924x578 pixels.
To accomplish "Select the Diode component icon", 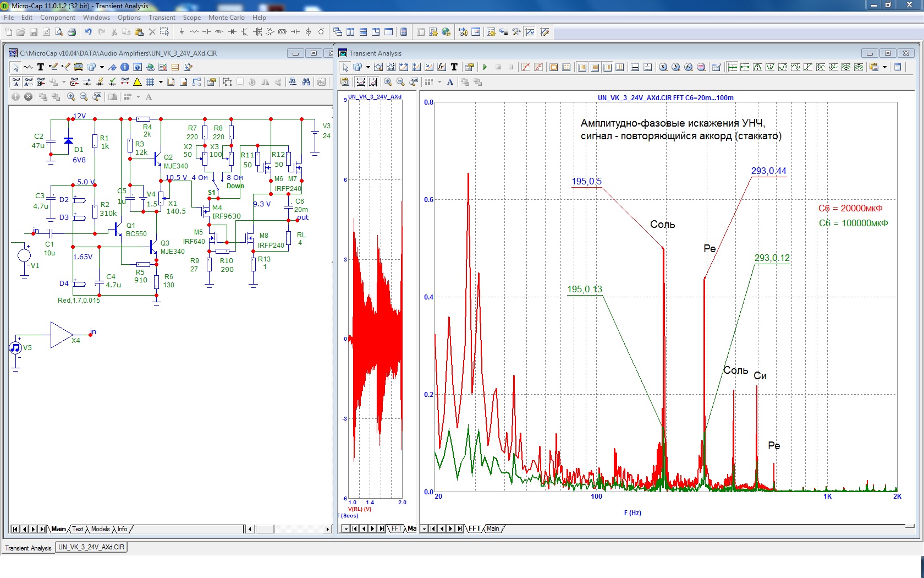I will point(232,32).
